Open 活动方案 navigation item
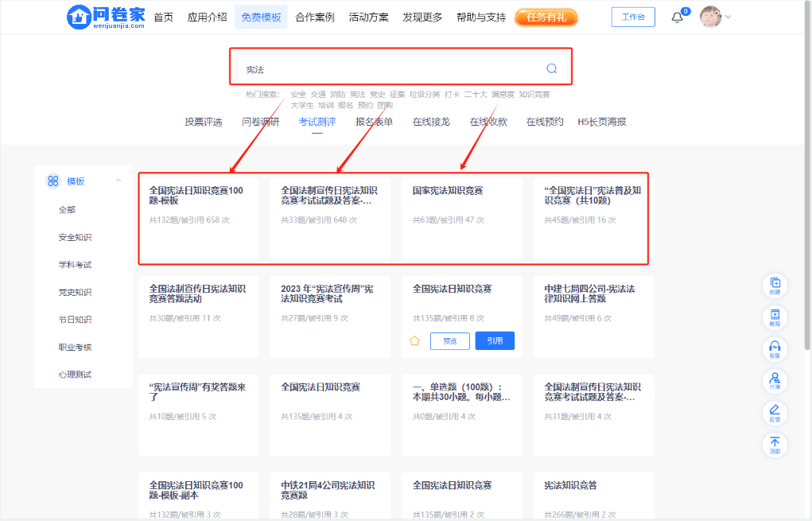The image size is (812, 521). 369,17
